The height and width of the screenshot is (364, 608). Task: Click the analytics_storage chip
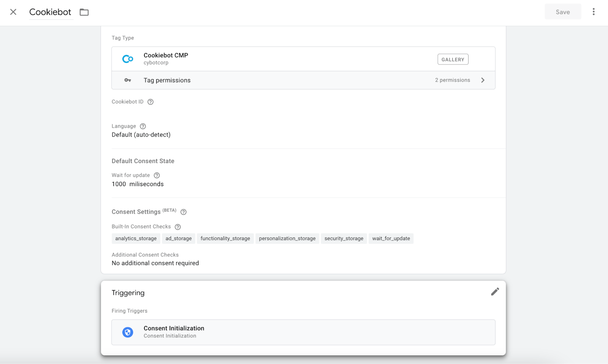(x=136, y=239)
